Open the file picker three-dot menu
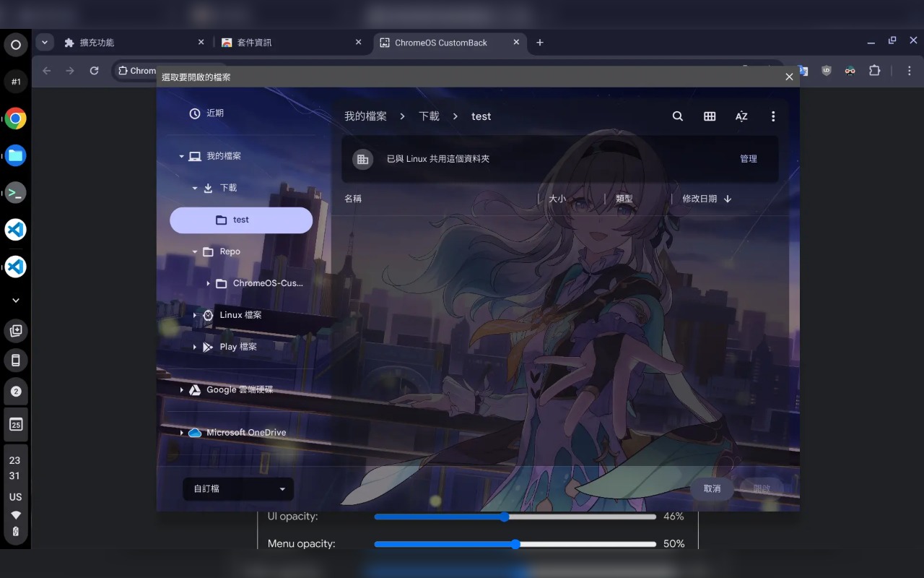The height and width of the screenshot is (578, 924). (x=773, y=116)
